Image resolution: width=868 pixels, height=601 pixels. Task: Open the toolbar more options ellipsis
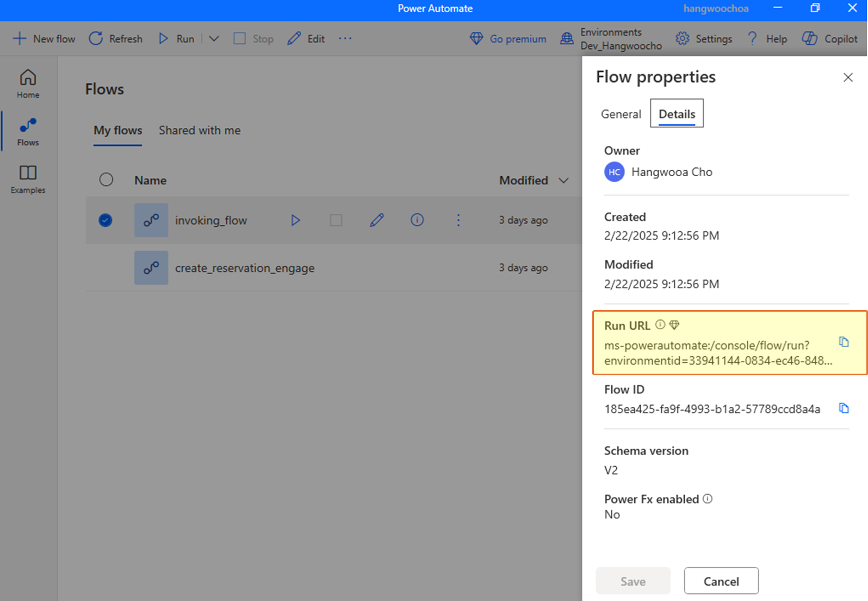(x=345, y=39)
